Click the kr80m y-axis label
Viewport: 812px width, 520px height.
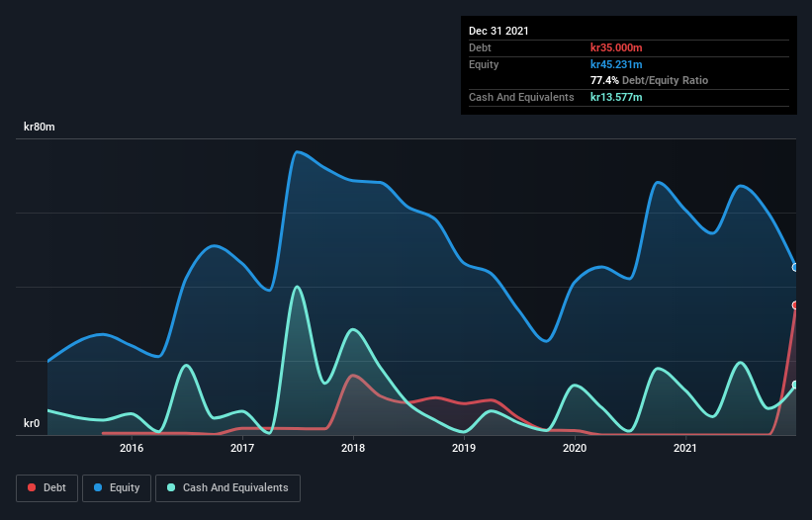click(x=40, y=127)
